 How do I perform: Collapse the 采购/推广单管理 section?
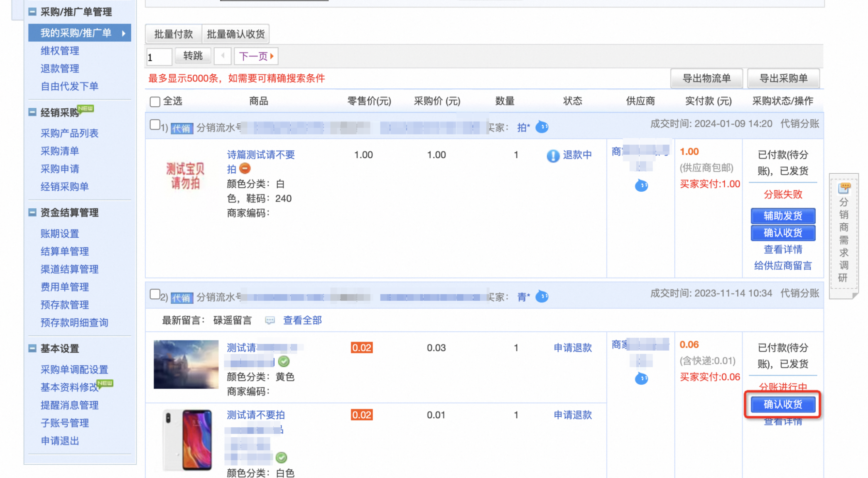[32, 12]
